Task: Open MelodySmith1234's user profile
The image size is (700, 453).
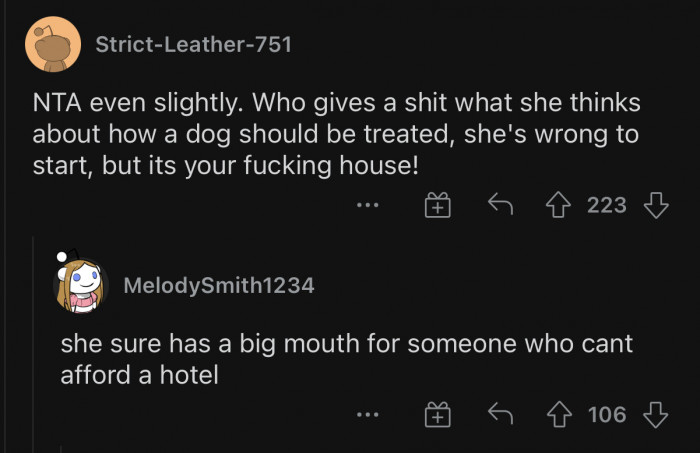Action: pyautogui.click(x=218, y=286)
